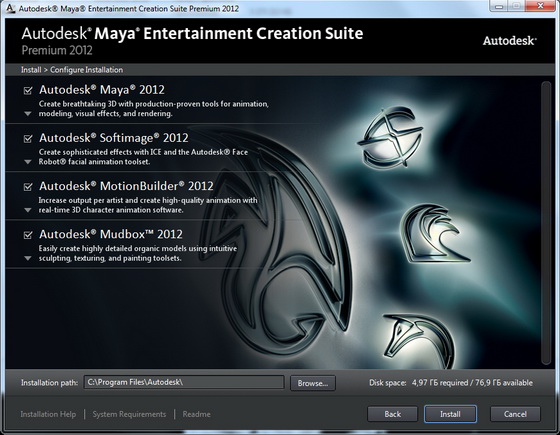Cancel the installation
Image resolution: width=560 pixels, height=435 pixels.
click(x=515, y=414)
